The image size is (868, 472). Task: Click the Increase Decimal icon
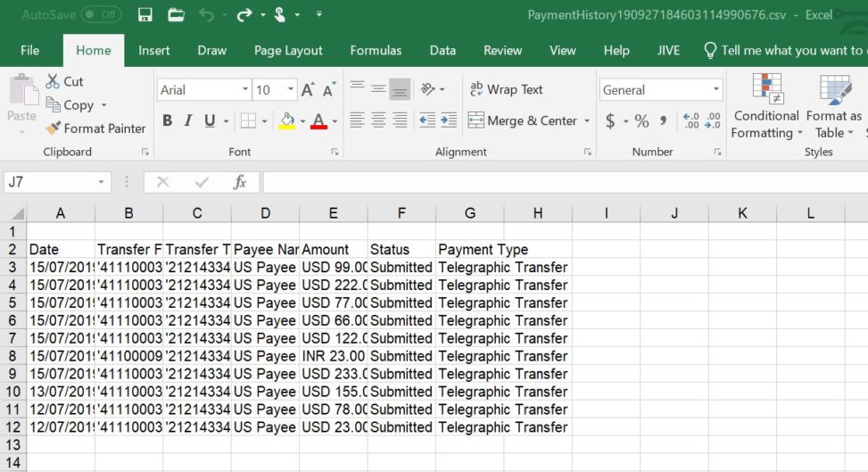click(690, 121)
